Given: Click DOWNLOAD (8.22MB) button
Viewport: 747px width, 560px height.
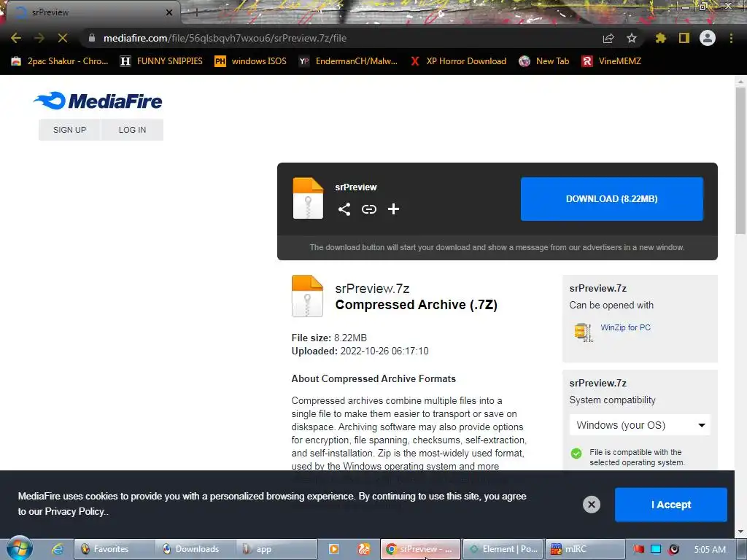Looking at the screenshot, I should (612, 199).
